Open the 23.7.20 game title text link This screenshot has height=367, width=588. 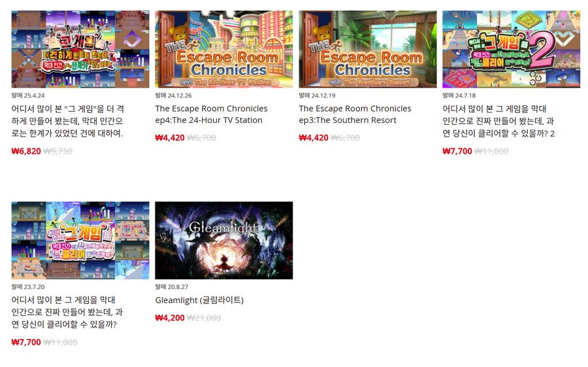coord(67,312)
